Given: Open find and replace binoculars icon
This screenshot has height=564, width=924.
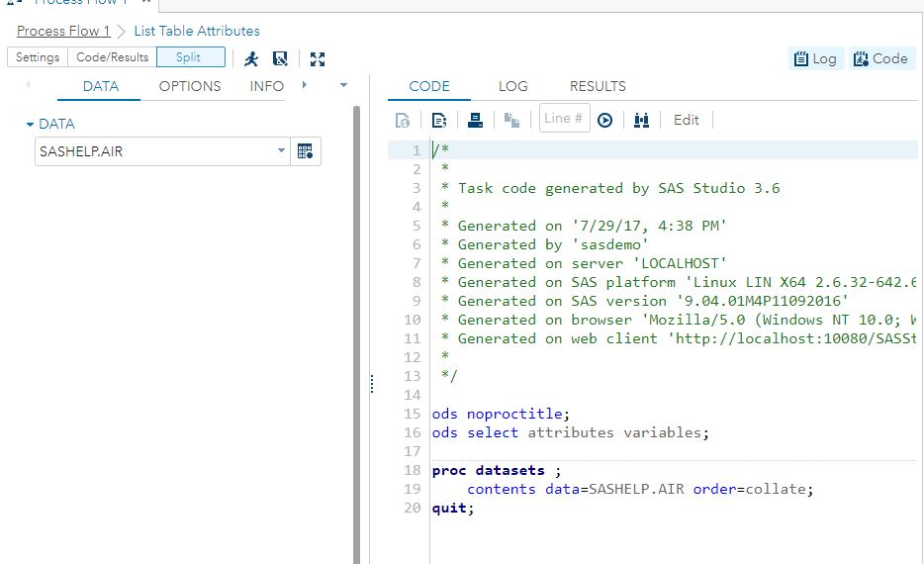Looking at the screenshot, I should [641, 121].
